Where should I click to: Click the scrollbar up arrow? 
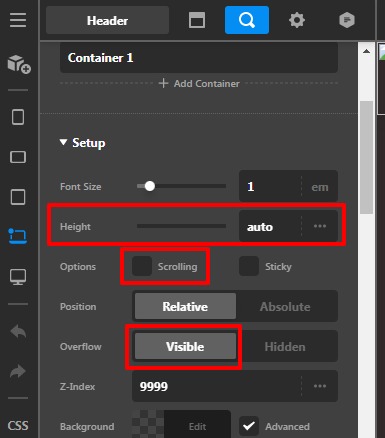point(366,51)
